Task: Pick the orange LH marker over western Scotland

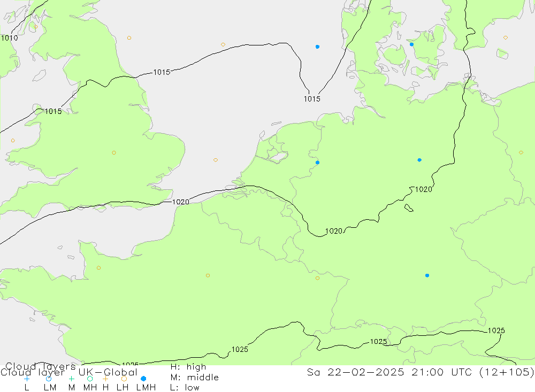Action: coord(36,27)
